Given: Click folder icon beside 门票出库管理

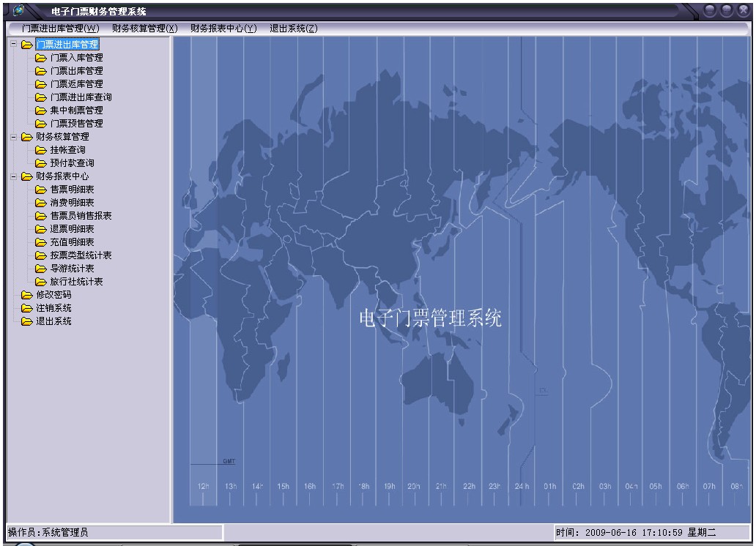Looking at the screenshot, I should click(41, 71).
